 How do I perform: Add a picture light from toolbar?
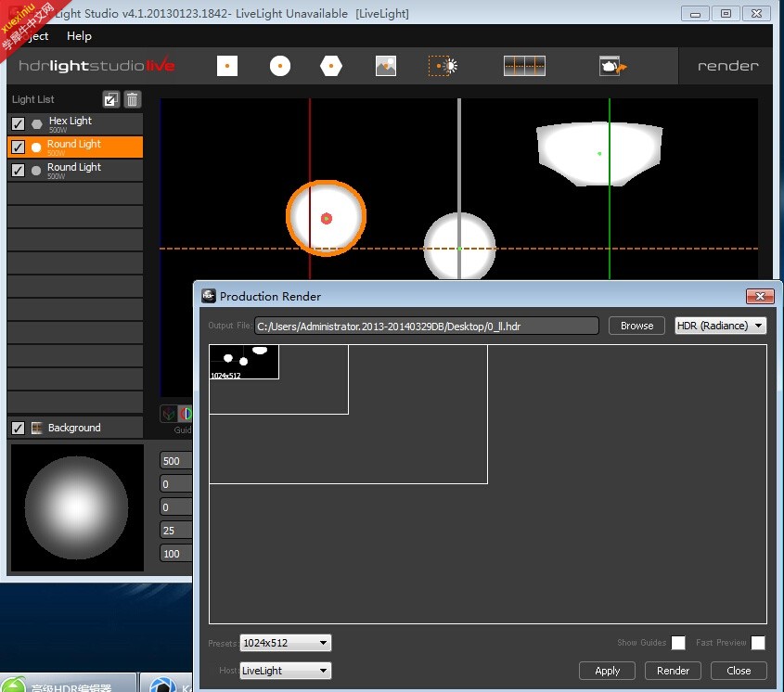385,66
